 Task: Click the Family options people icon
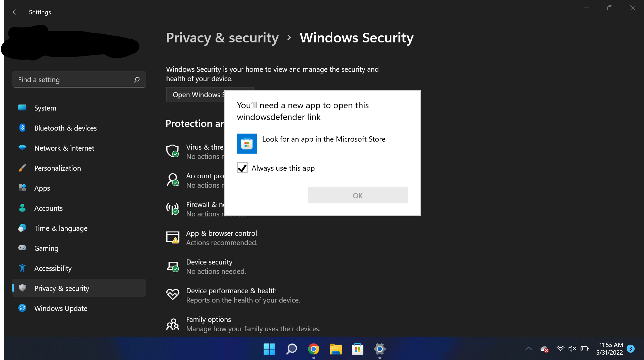(173, 324)
